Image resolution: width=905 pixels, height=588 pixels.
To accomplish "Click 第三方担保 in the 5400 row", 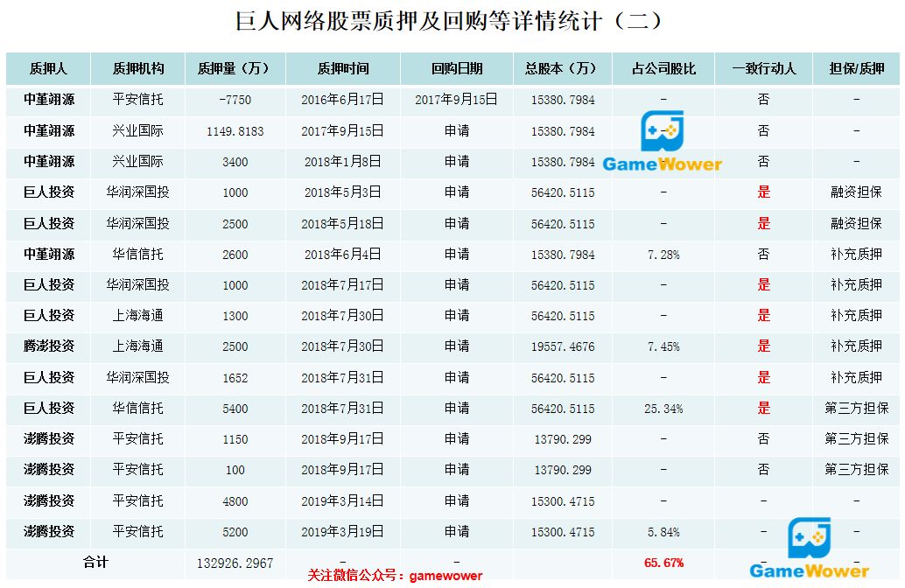I will coord(857,409).
